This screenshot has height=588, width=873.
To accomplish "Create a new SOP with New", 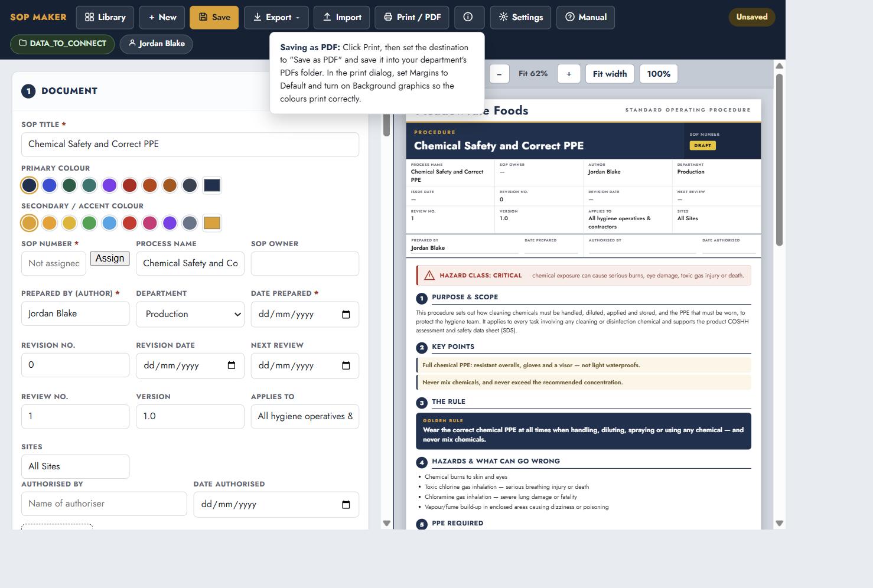I will tap(162, 17).
